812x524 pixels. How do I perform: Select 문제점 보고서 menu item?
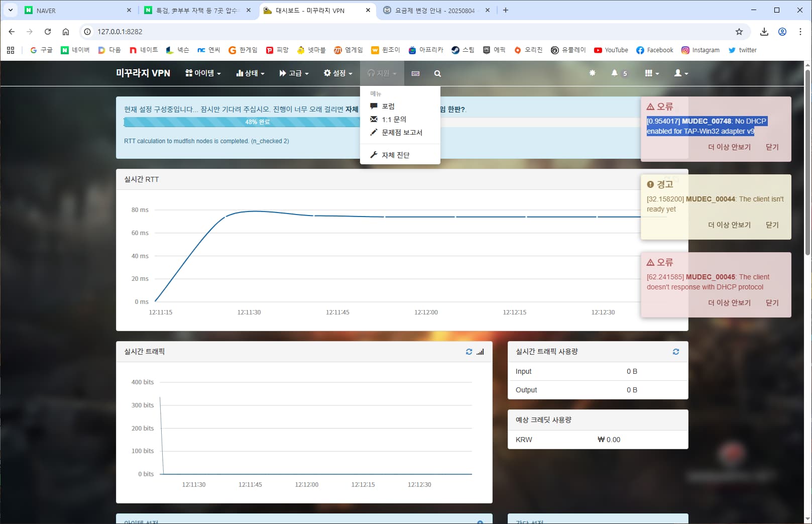point(402,133)
